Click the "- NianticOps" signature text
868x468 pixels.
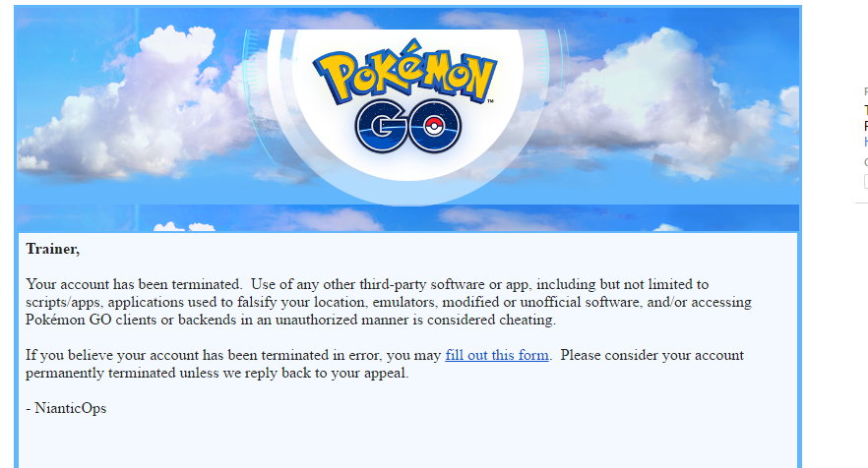pyautogui.click(x=66, y=408)
